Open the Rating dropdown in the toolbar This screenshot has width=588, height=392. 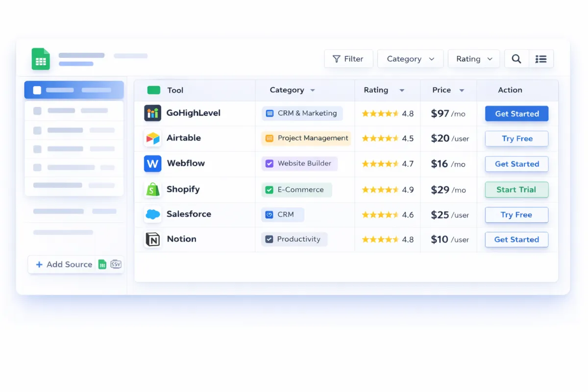click(x=474, y=59)
